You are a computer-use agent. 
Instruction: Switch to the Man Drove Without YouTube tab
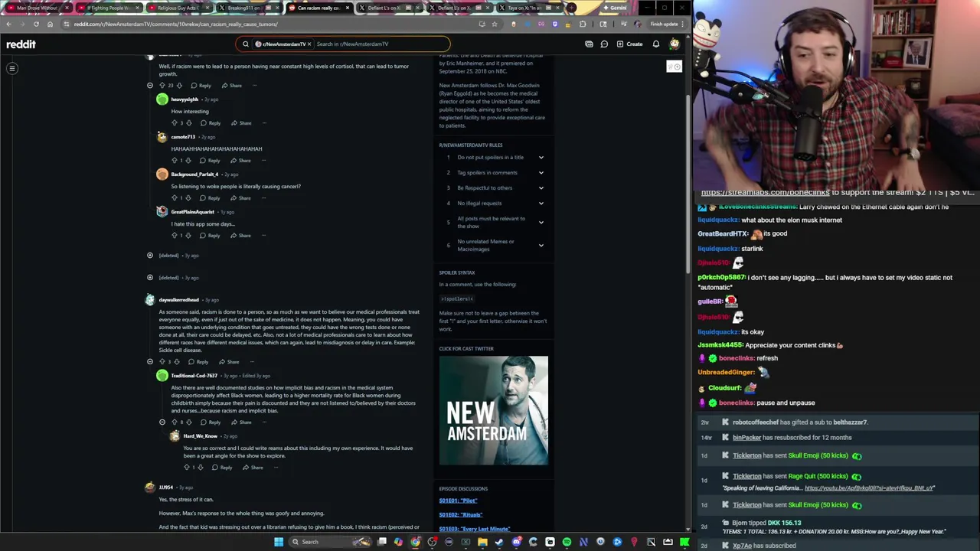point(38,8)
